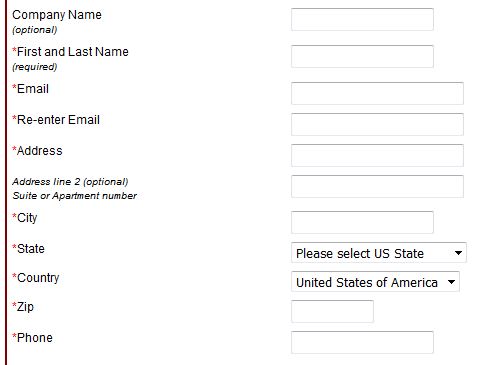Click the State dropdown arrow
The height and width of the screenshot is (365, 501).
click(x=458, y=253)
